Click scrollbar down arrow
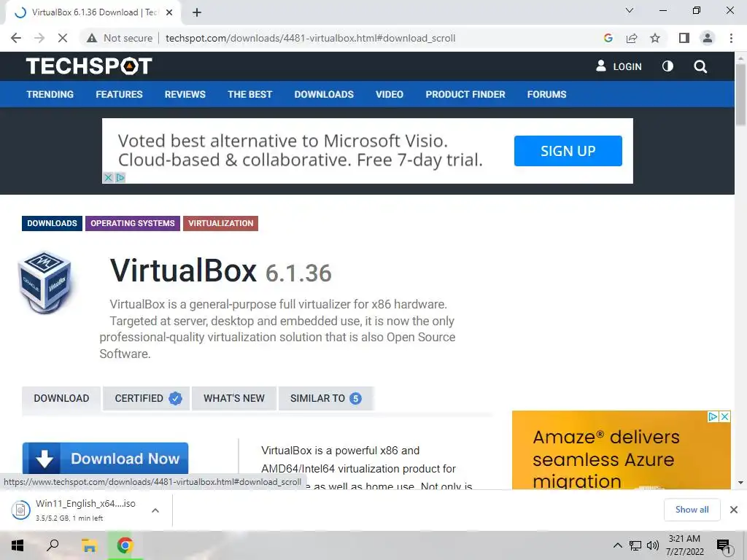The width and height of the screenshot is (747, 560). coord(740,483)
